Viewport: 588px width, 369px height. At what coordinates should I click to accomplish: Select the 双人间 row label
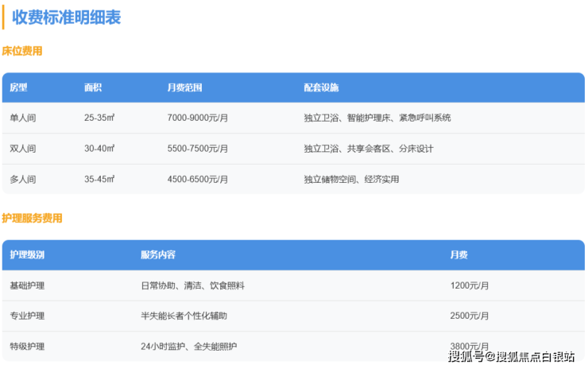tap(22, 149)
